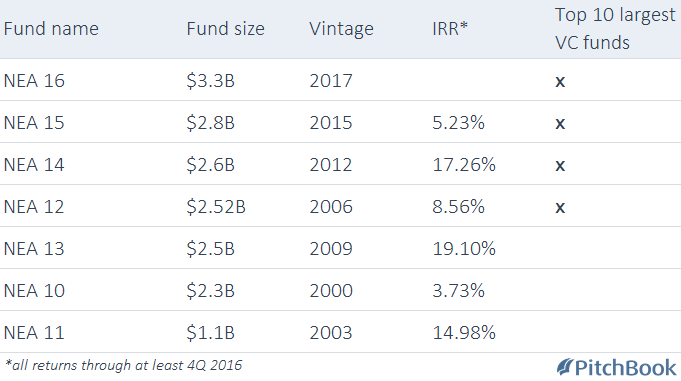Select the Top 10 largest VC funds header
Screen dimensions: 681x381
[615, 29]
